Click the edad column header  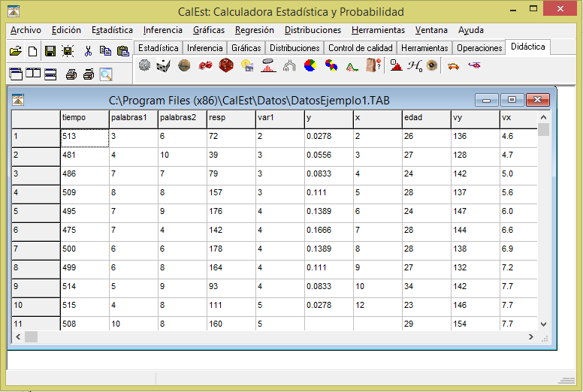pyautogui.click(x=427, y=119)
